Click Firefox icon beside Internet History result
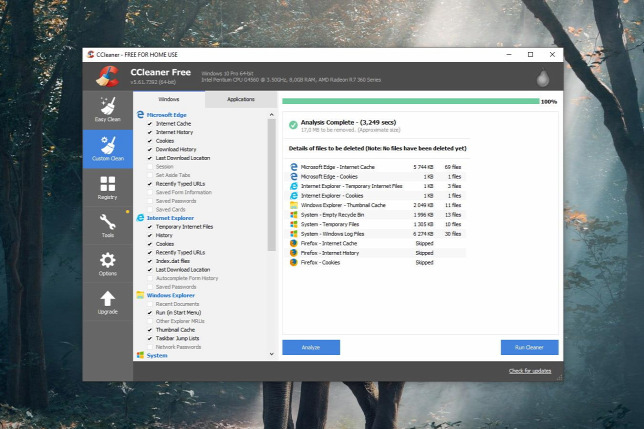 click(x=294, y=253)
